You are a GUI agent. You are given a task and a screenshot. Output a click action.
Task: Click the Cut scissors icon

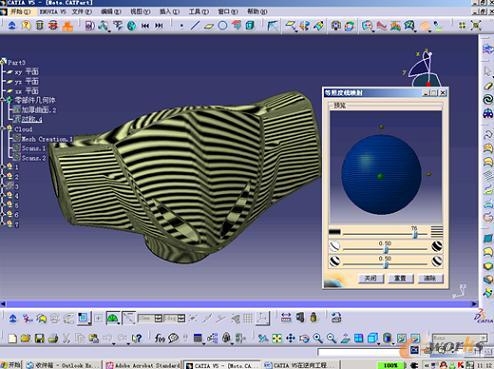click(x=66, y=338)
